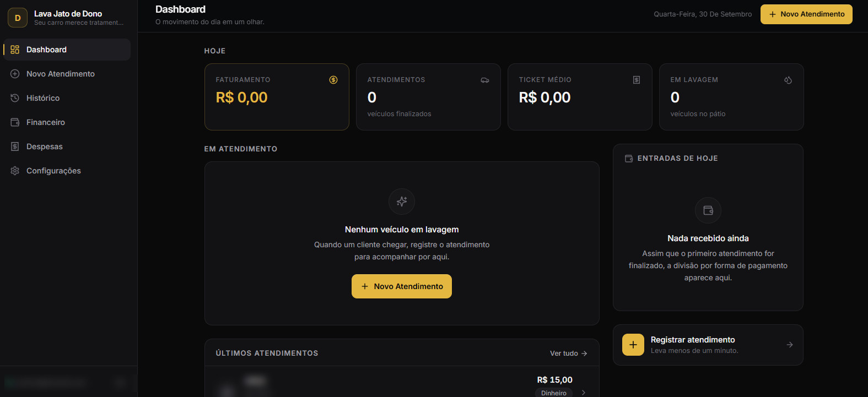Click the top-right Novo Atendimento button

coord(806,14)
